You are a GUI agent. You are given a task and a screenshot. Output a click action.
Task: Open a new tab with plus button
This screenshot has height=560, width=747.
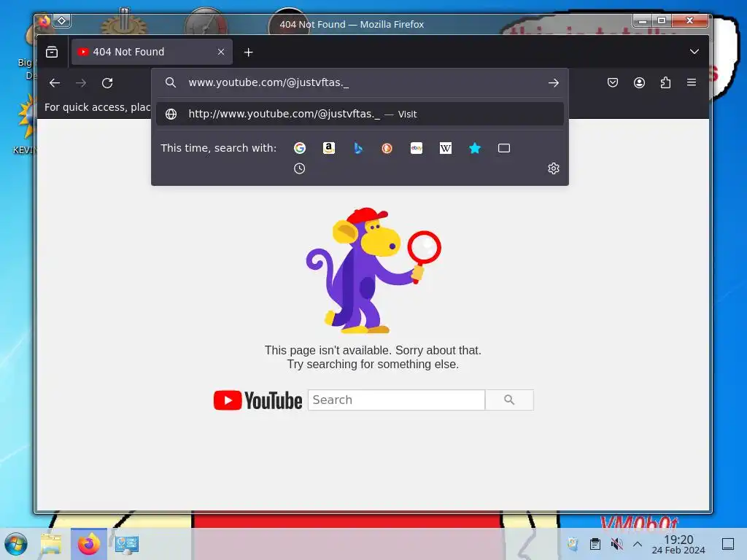coord(248,52)
